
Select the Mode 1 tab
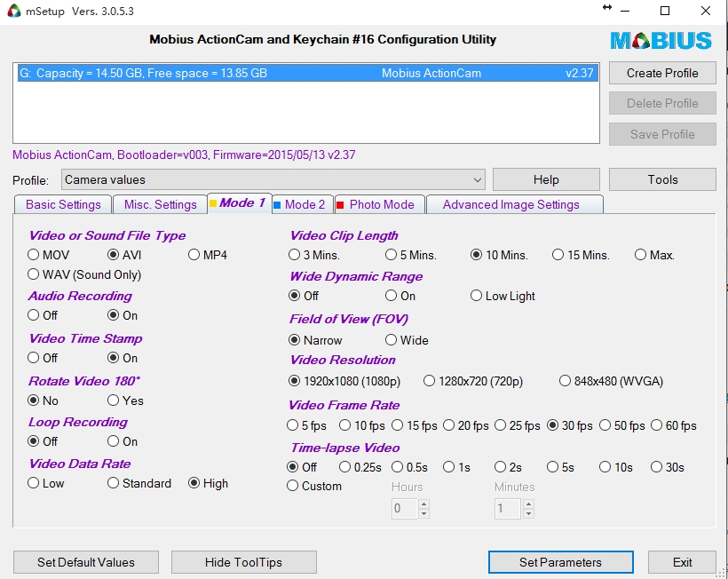pos(240,202)
